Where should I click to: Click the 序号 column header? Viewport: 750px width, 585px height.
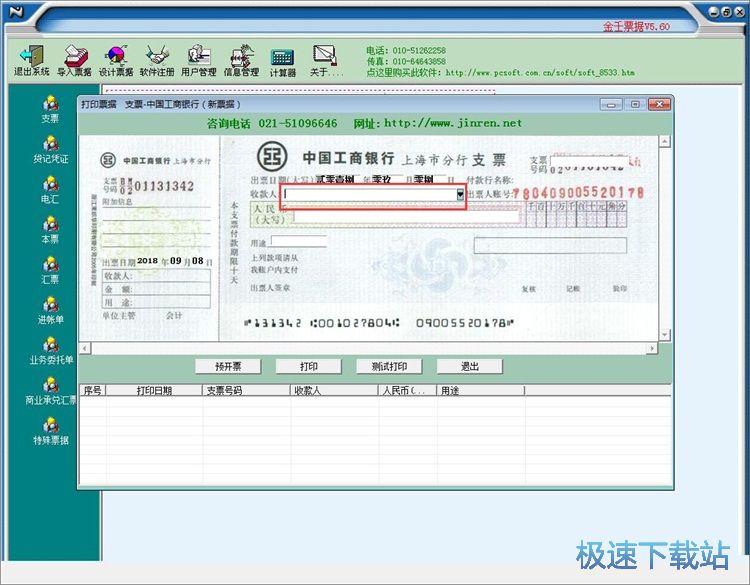(93, 391)
